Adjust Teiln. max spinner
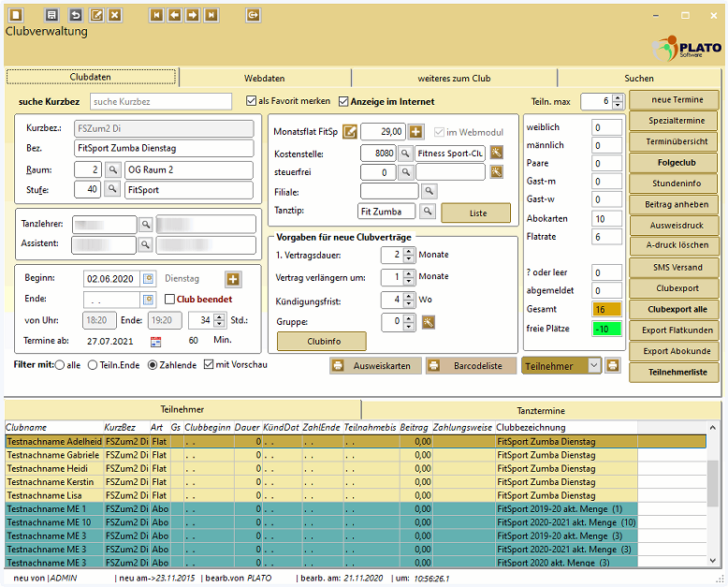 [x=617, y=101]
